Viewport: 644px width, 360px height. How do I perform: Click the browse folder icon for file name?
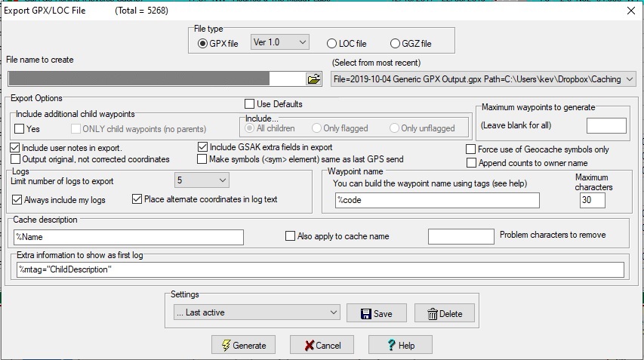click(x=313, y=78)
